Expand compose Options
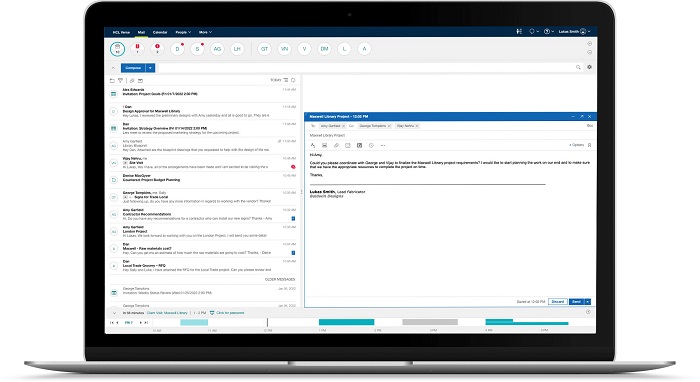This screenshot has width=700, height=382. [576, 145]
